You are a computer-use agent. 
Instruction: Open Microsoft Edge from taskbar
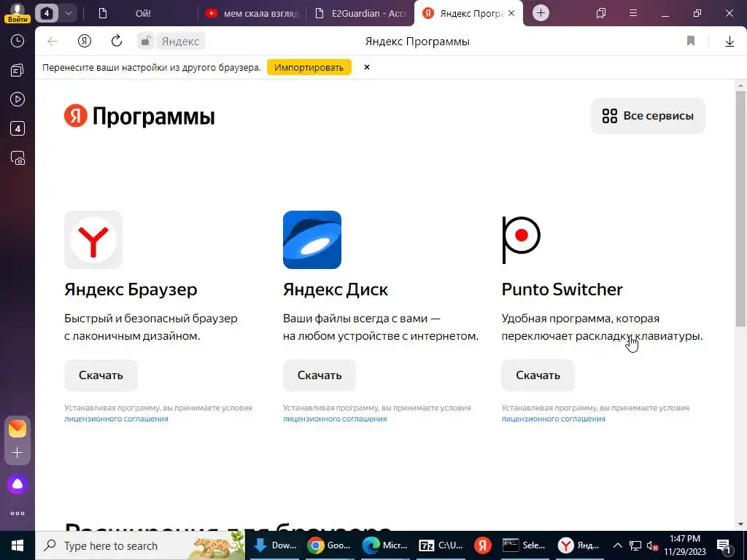pos(385,545)
